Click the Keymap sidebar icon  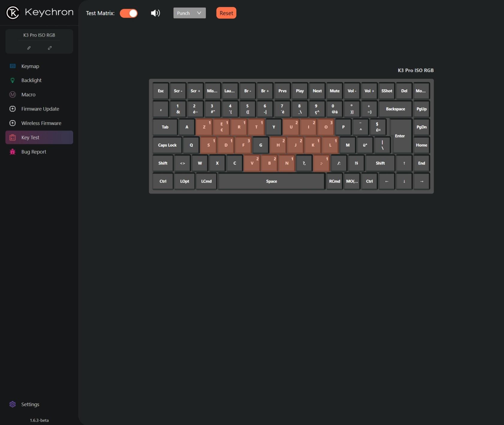[13, 66]
